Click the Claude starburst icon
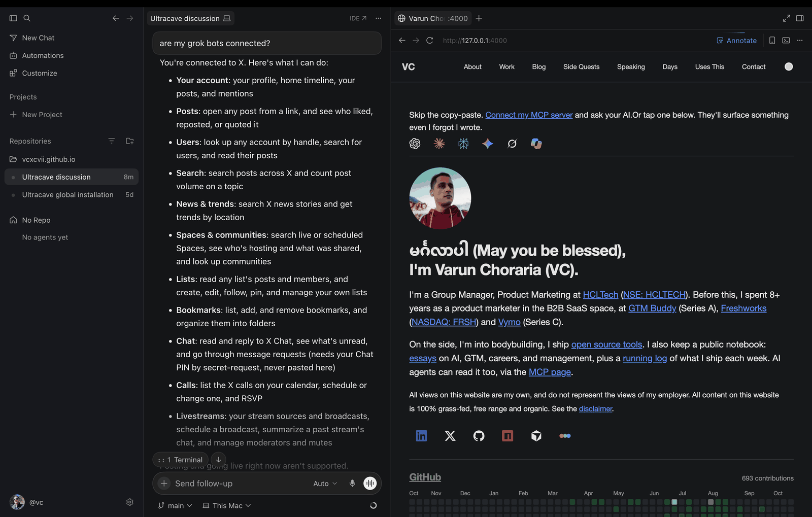Image resolution: width=812 pixels, height=517 pixels. pos(439,144)
